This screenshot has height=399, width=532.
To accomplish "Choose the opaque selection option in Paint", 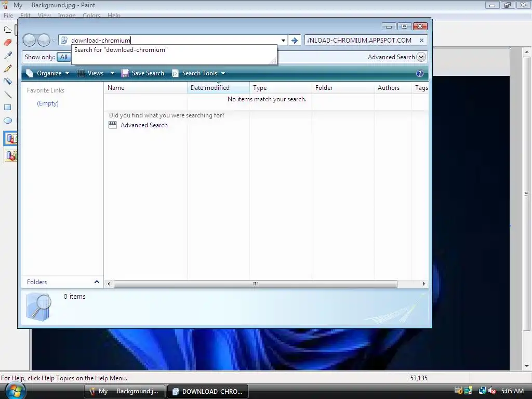I will [x=11, y=138].
